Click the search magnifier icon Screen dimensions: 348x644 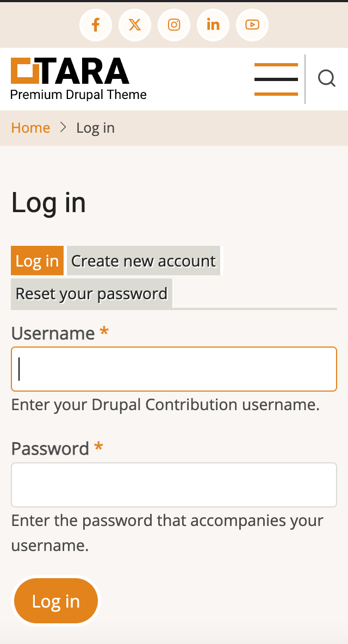point(327,79)
